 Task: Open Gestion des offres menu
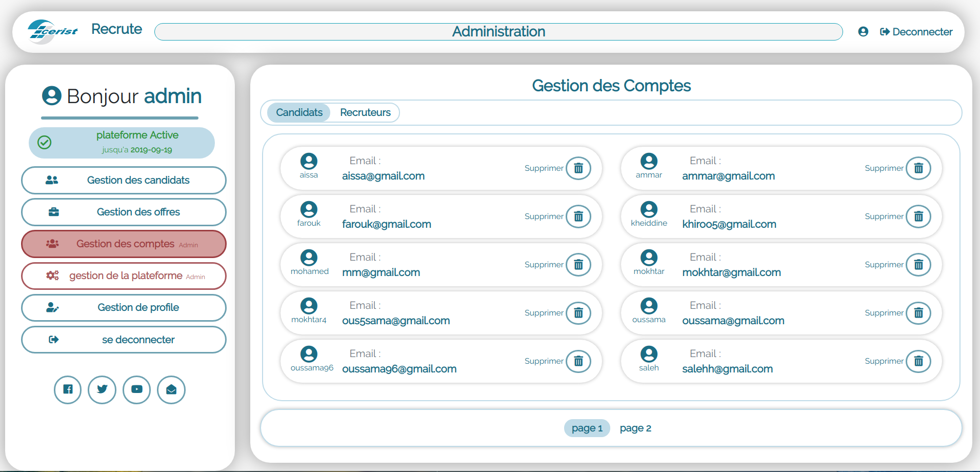point(124,212)
